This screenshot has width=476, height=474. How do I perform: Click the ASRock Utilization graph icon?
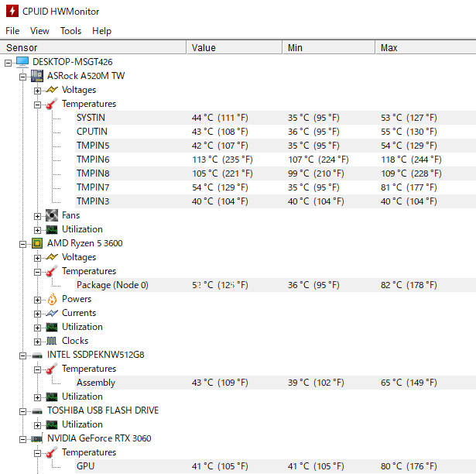(x=52, y=229)
